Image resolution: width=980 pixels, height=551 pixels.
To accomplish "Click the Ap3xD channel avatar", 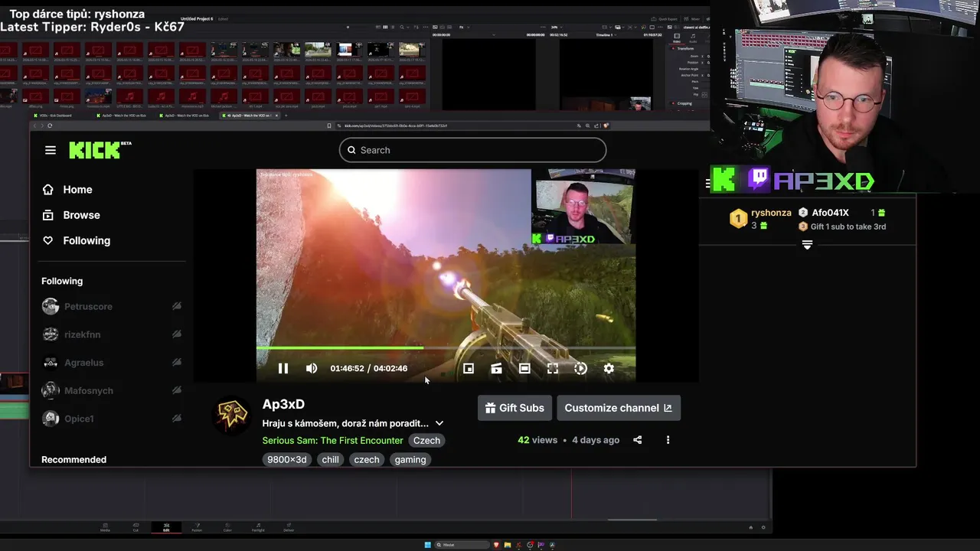I will [x=231, y=416].
